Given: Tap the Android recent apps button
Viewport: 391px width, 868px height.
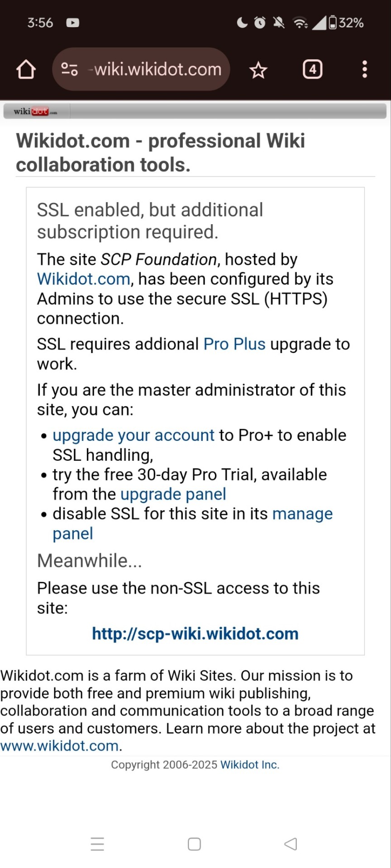Looking at the screenshot, I should (x=97, y=844).
